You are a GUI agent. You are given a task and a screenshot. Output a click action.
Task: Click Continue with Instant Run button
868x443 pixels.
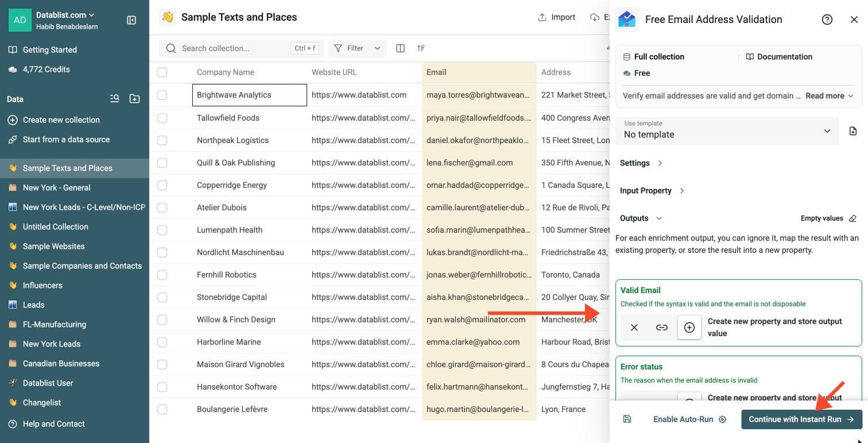pos(802,419)
